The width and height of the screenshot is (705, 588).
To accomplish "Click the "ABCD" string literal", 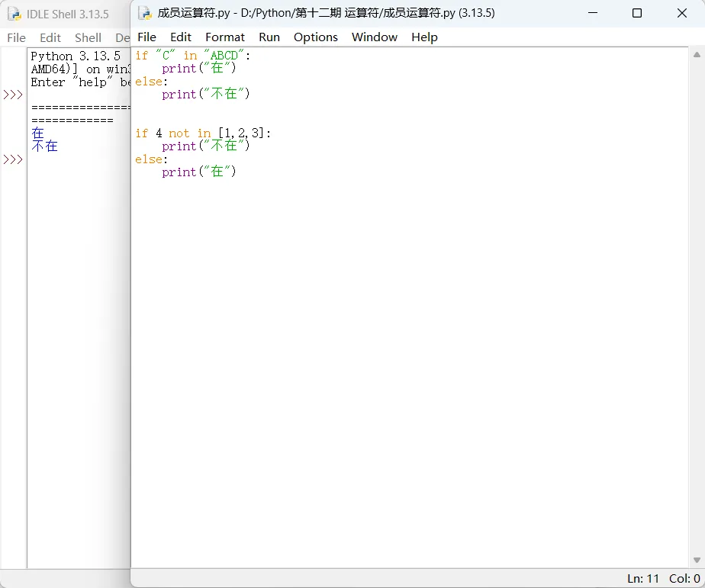I will click(x=223, y=56).
